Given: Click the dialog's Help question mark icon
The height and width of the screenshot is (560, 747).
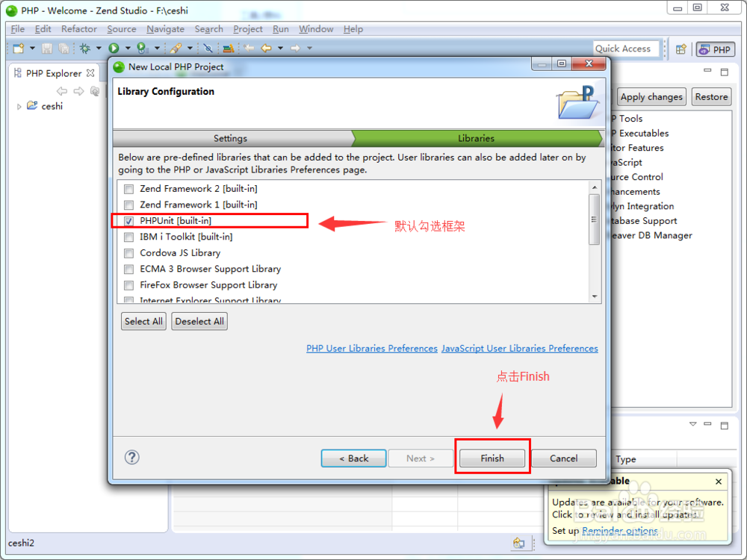Looking at the screenshot, I should click(132, 458).
